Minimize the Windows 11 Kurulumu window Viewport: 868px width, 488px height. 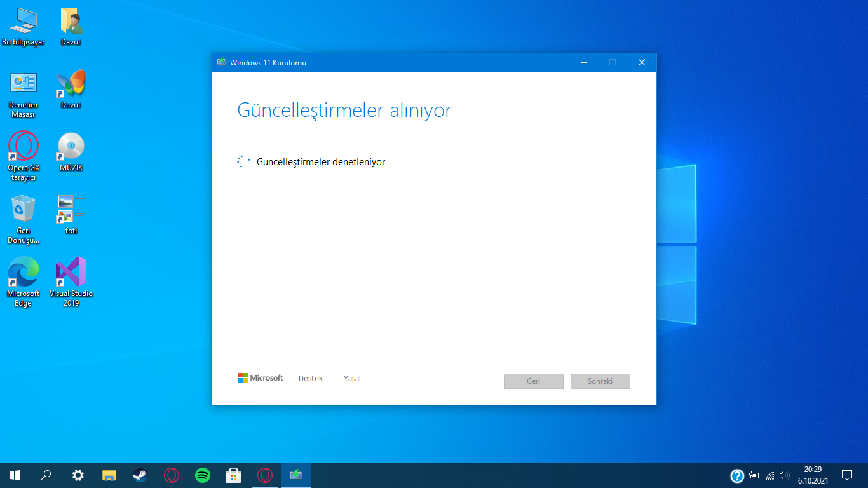click(x=584, y=62)
